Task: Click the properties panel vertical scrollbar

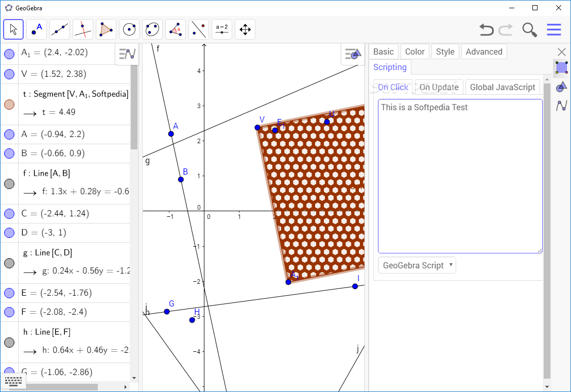Action: coord(547,231)
